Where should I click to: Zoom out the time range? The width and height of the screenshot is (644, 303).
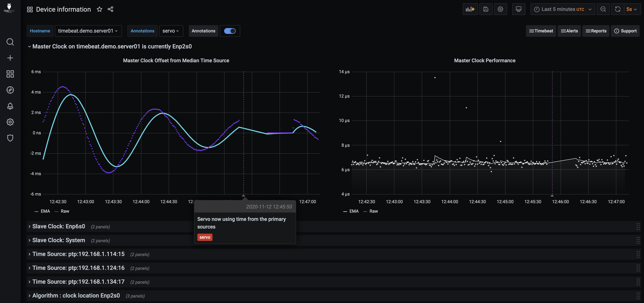click(603, 9)
